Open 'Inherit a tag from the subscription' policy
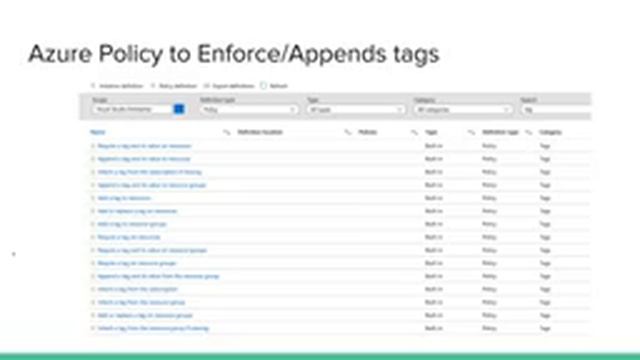This screenshot has height=360, width=640. click(138, 289)
